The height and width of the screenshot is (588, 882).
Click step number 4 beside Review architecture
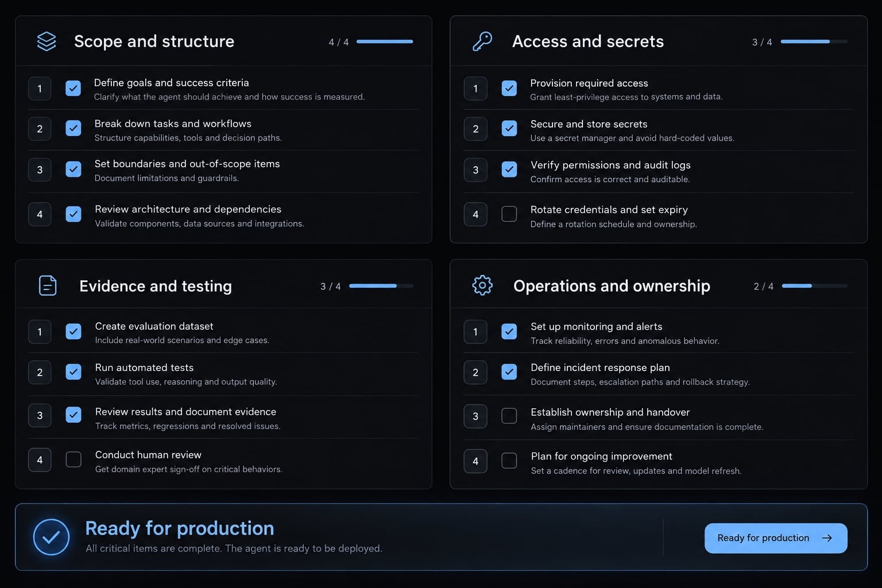tap(40, 214)
